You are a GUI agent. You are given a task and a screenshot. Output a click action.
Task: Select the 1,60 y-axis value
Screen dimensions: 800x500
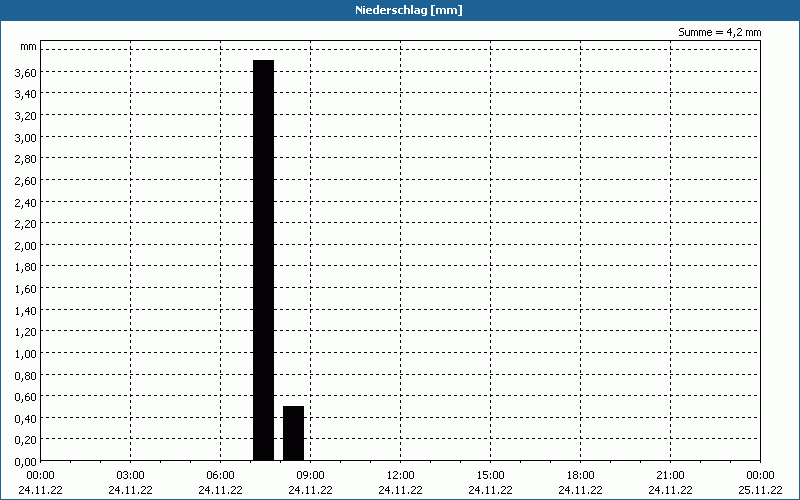coord(26,289)
